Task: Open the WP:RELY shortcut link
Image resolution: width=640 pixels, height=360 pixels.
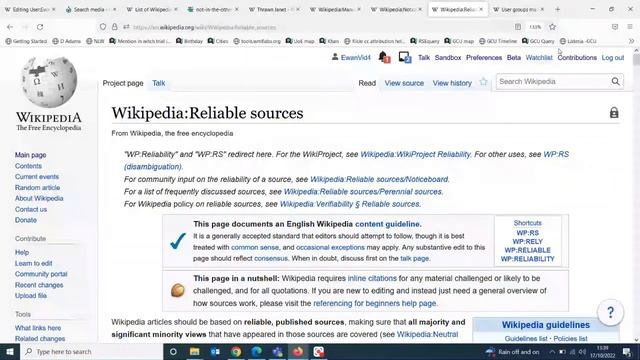Action: (527, 242)
